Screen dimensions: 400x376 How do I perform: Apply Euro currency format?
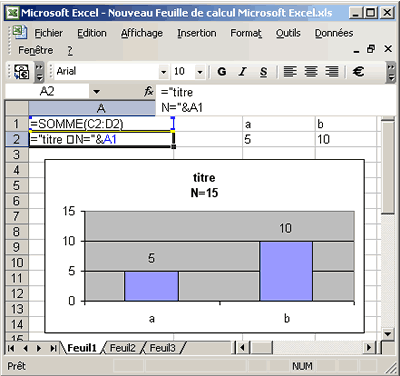[358, 71]
